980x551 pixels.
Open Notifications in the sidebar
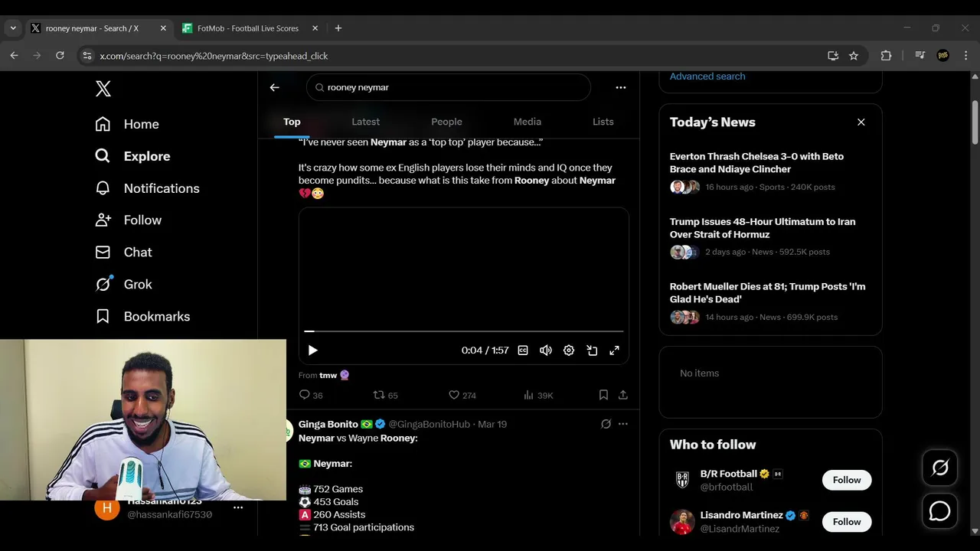147,188
